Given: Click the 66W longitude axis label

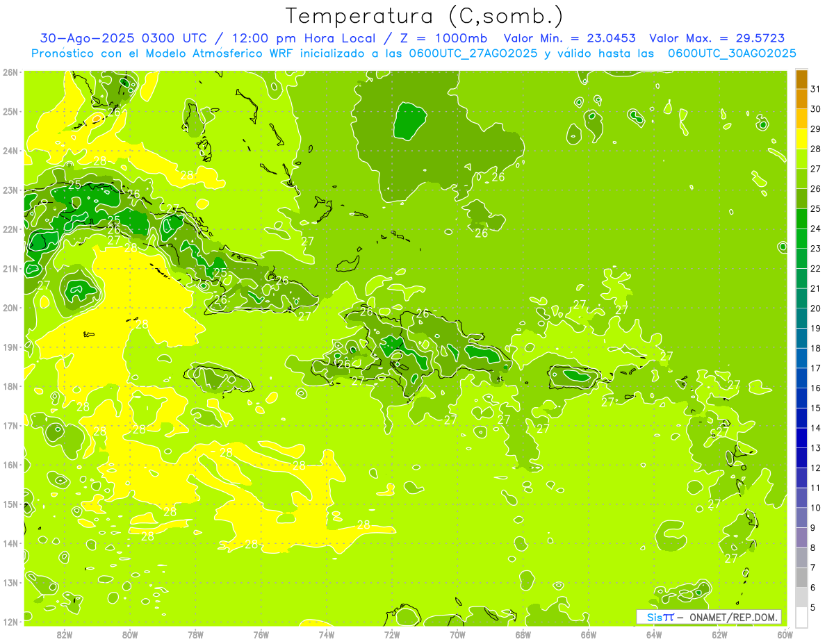Looking at the screenshot, I should (588, 634).
